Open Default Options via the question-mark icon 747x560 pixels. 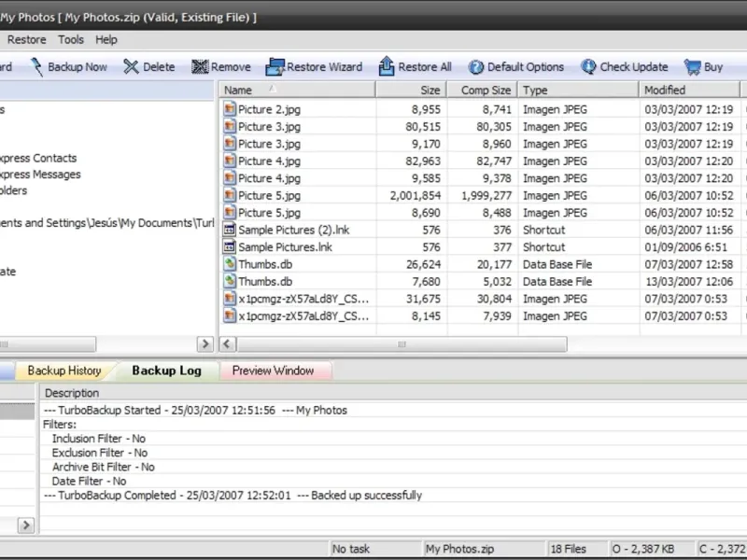[x=475, y=67]
